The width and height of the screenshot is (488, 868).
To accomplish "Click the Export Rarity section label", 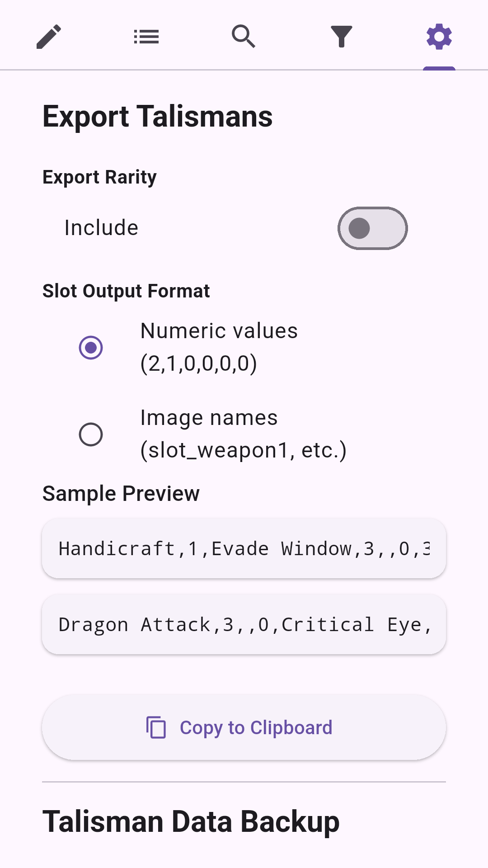I will (99, 177).
